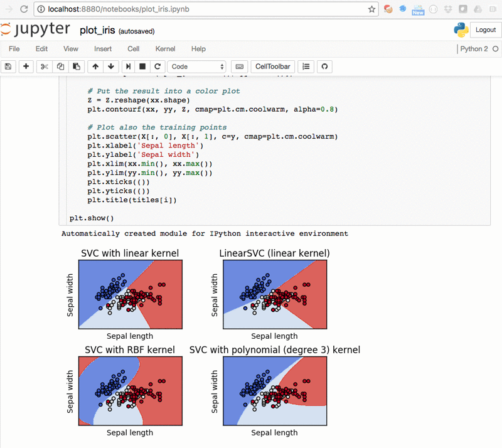Click the (autosaved) status text

[136, 31]
